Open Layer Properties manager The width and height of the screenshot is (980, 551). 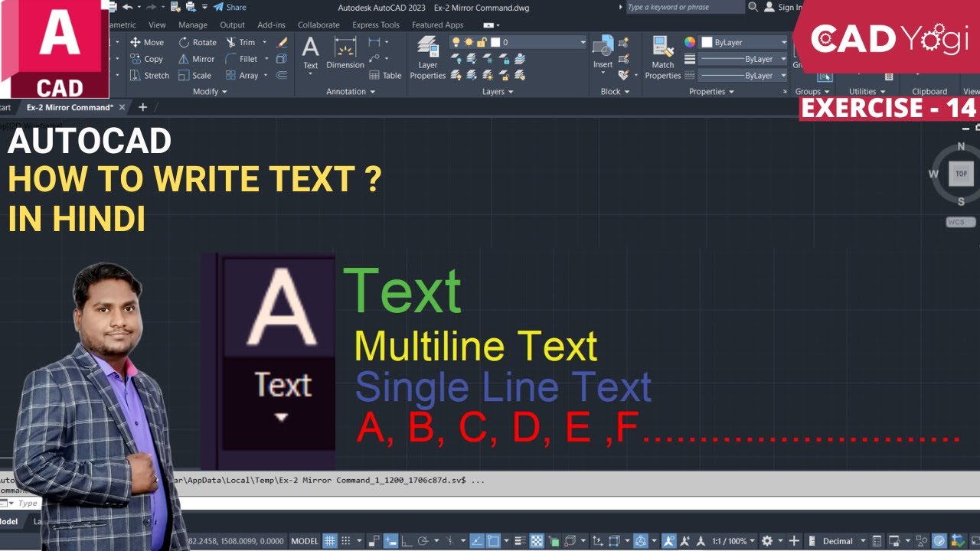(x=427, y=58)
